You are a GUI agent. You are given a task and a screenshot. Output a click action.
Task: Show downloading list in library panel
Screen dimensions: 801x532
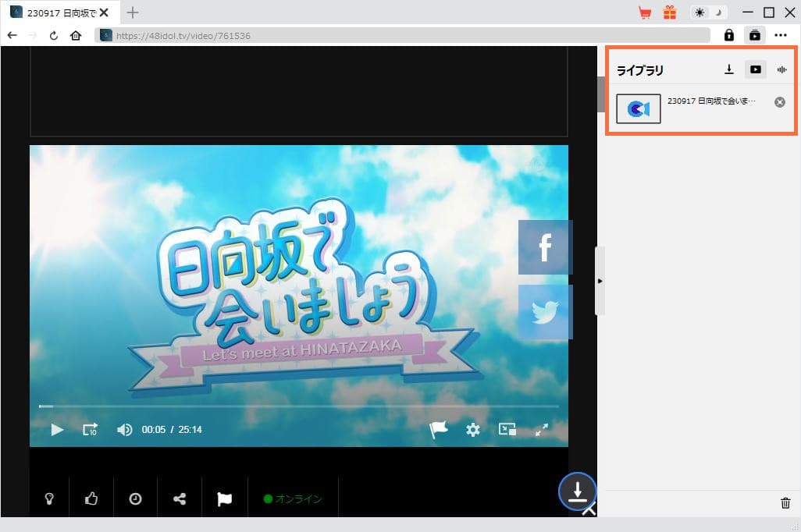[x=729, y=69]
